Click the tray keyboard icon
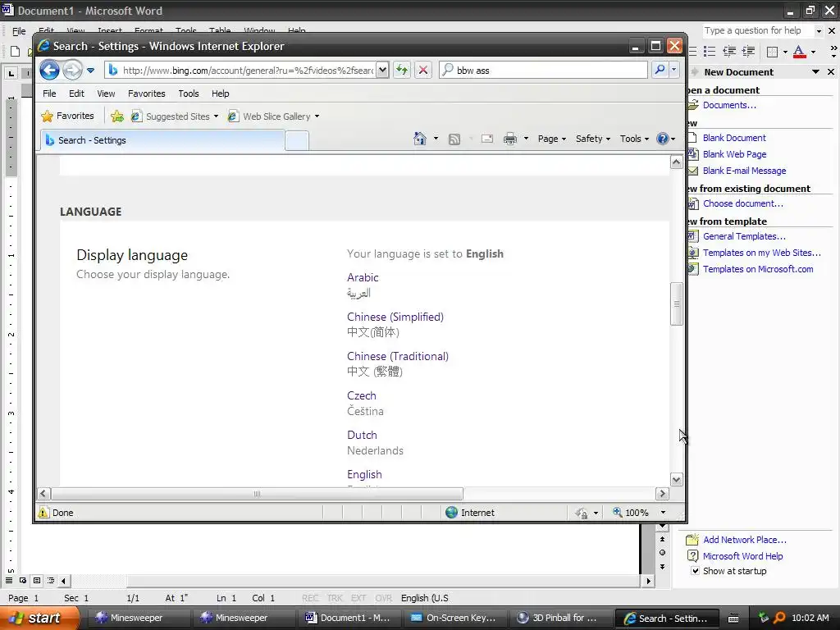The image size is (840, 630). coord(733,619)
